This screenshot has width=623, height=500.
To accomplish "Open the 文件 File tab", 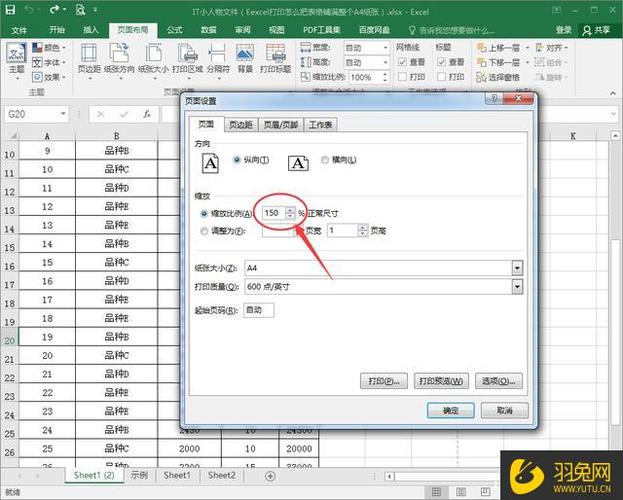I will 19,30.
